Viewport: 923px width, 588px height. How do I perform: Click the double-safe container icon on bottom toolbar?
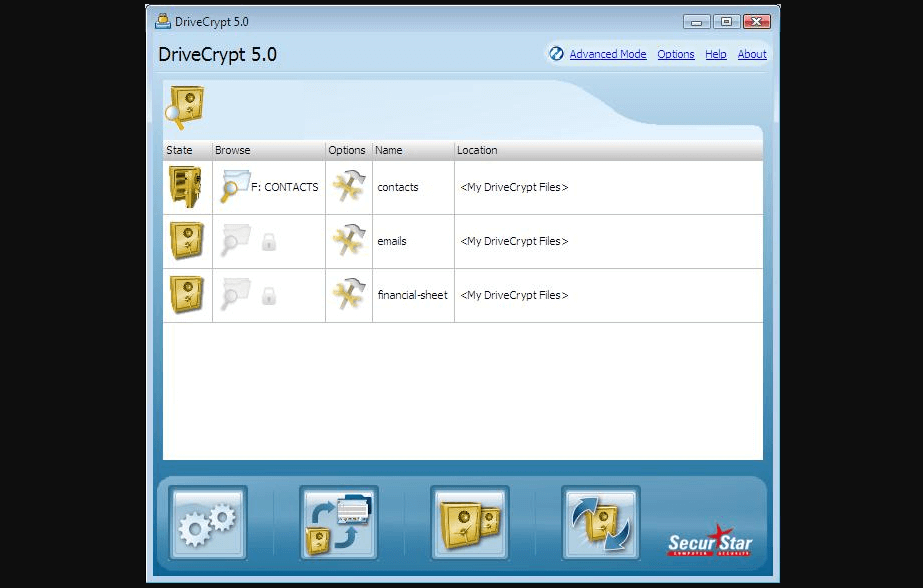click(x=469, y=522)
